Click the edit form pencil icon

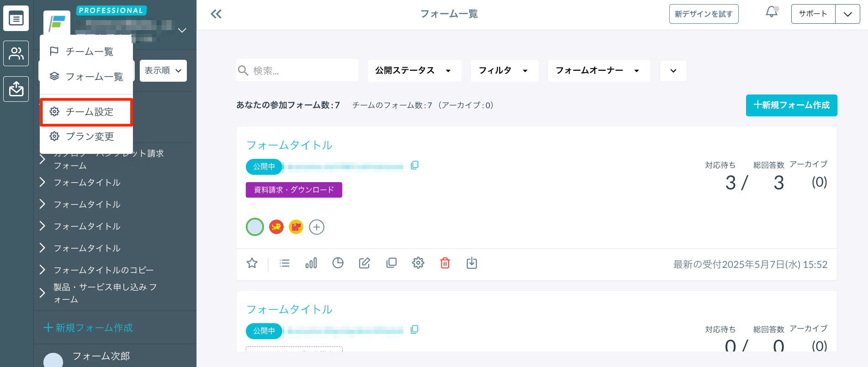(364, 263)
